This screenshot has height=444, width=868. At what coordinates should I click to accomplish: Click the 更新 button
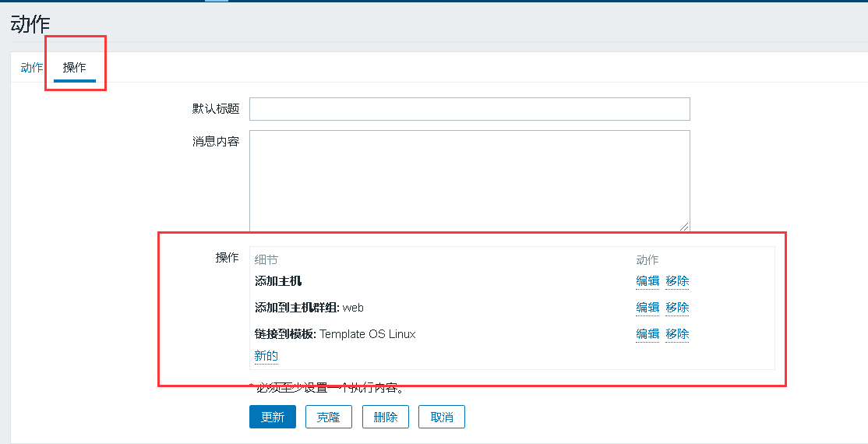(273, 417)
